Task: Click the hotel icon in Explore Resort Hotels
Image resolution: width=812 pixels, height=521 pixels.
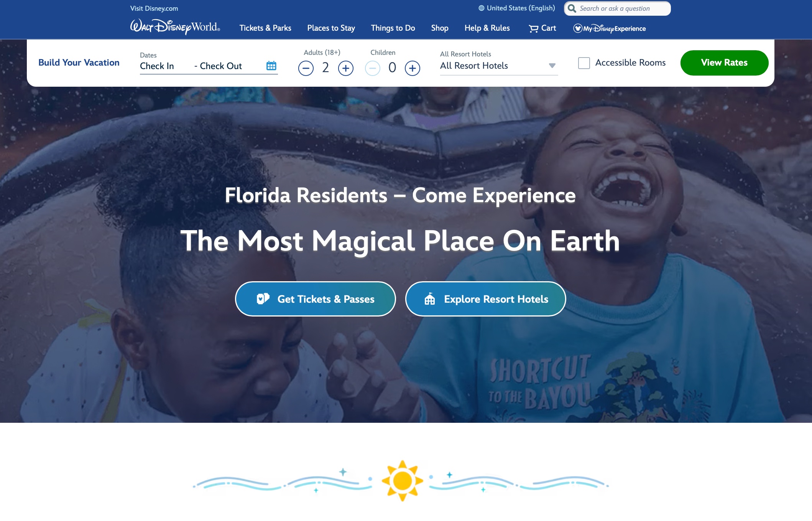Action: 430,298
